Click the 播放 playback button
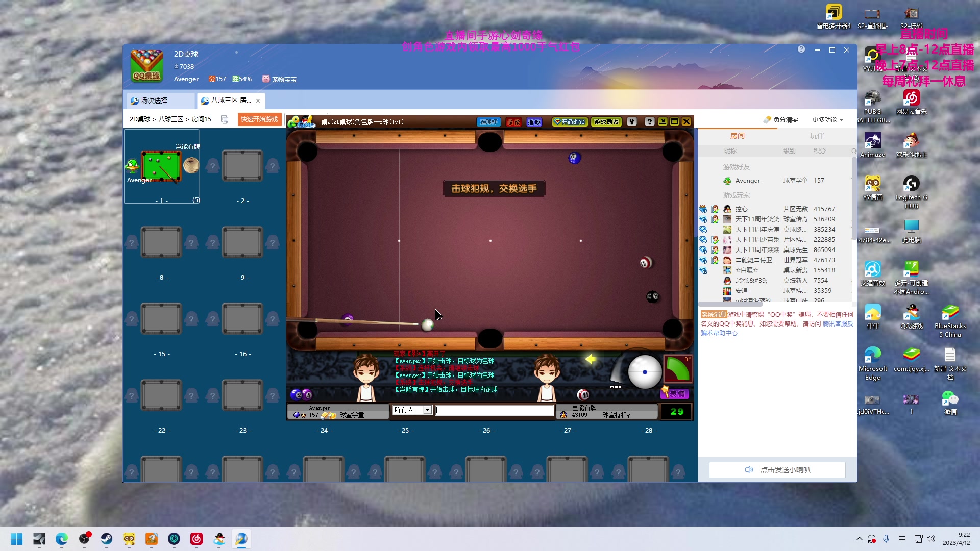This screenshot has width=980, height=551. [534, 122]
